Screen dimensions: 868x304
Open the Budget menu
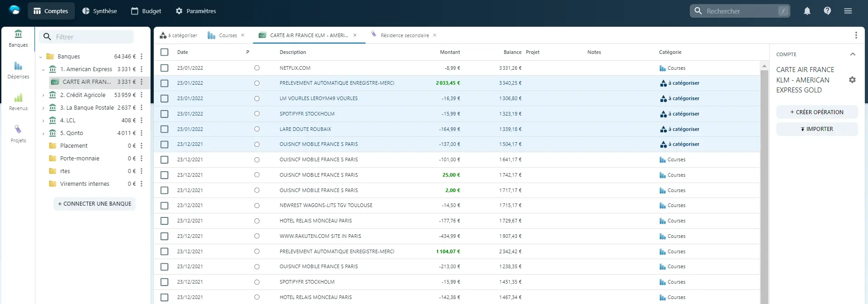146,11
